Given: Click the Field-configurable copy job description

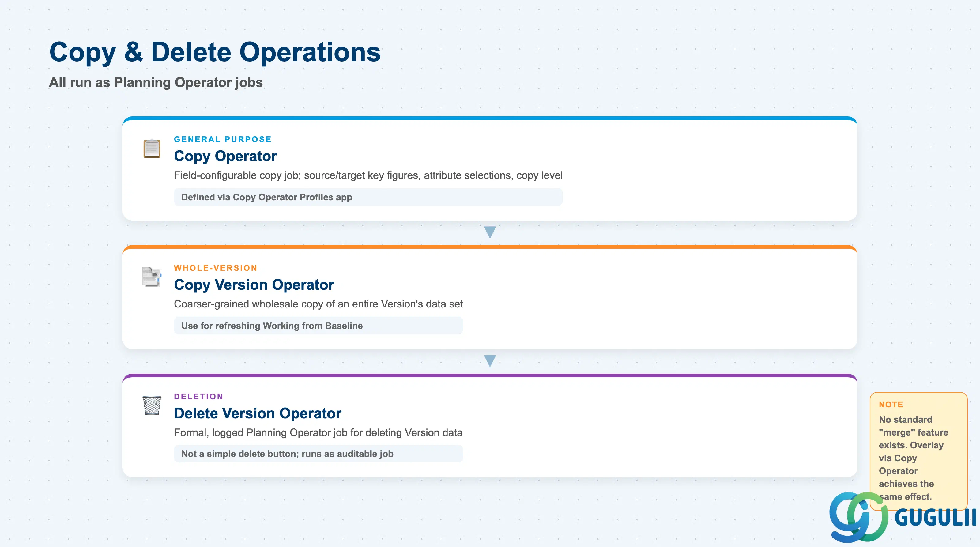Looking at the screenshot, I should point(368,175).
